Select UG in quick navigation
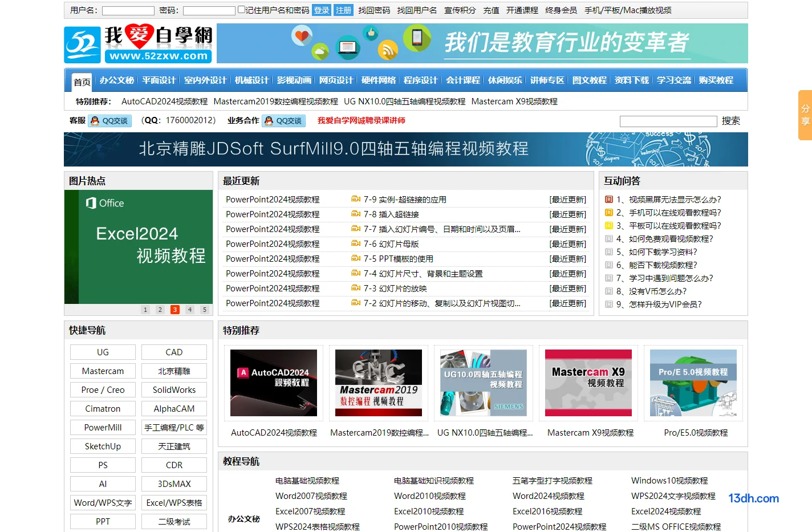Screen dimensions: 812x532 (103, 352)
